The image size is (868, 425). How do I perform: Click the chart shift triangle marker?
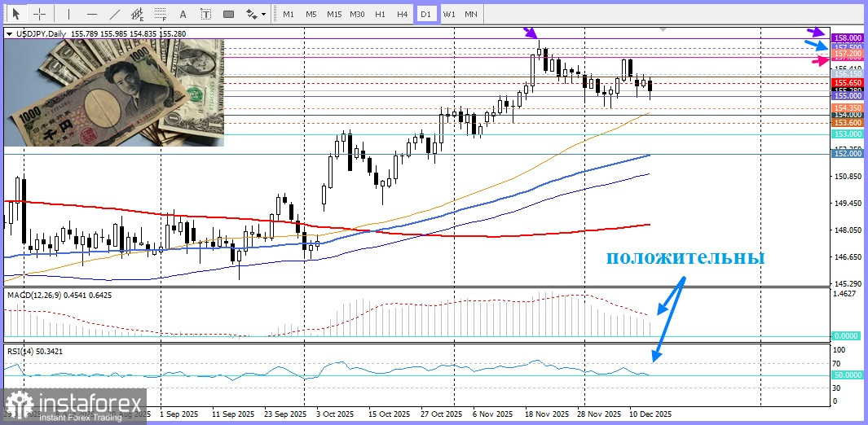click(x=663, y=29)
